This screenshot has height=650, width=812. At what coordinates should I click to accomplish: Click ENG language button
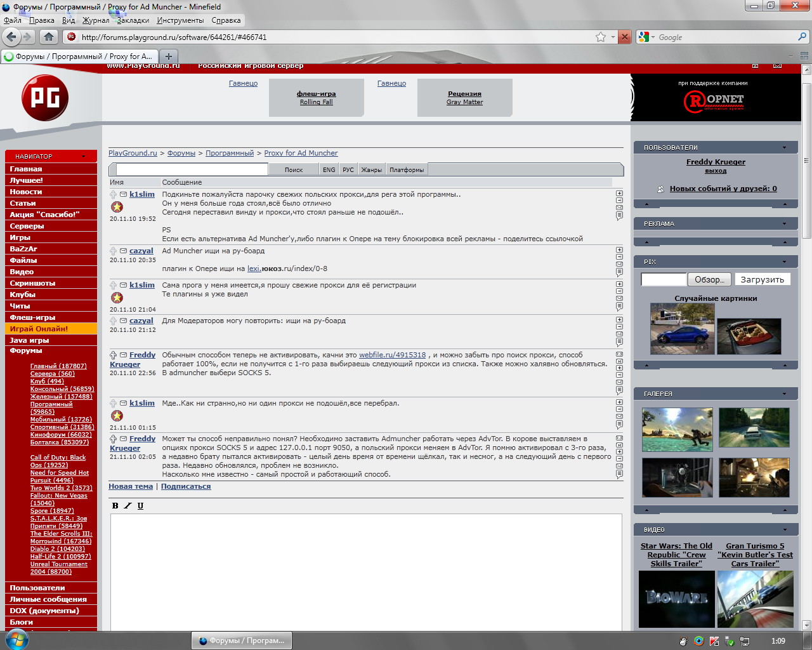[x=329, y=169]
